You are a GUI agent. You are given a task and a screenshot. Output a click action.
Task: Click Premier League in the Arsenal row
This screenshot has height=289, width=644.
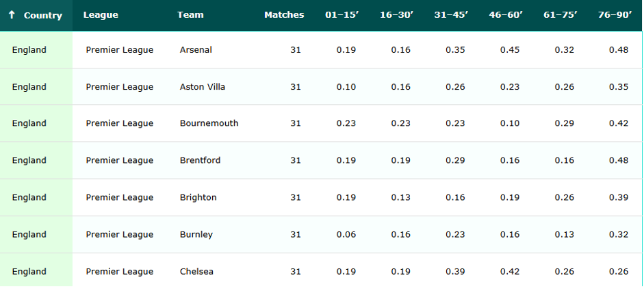tap(120, 50)
